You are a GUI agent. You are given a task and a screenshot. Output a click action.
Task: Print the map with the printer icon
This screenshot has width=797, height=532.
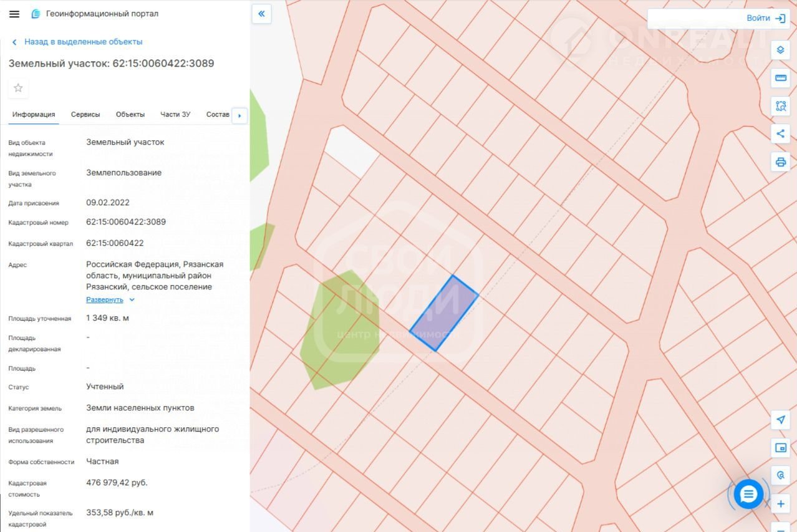coord(780,162)
